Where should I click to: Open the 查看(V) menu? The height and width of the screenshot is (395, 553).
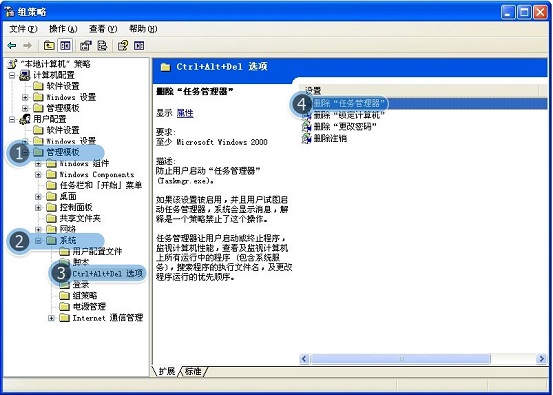click(103, 29)
